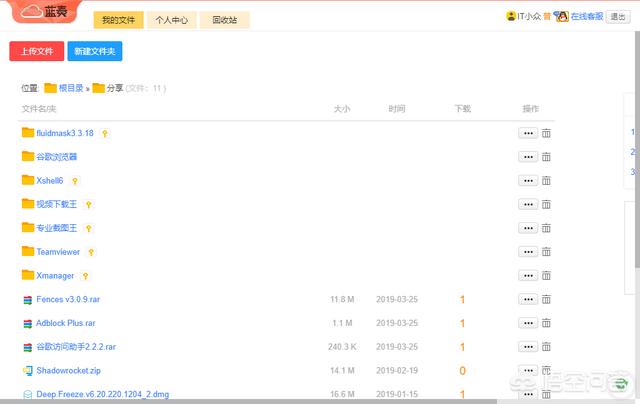This screenshot has width=640, height=404.
Task: Open more options for Teamviewer
Action: 528,252
